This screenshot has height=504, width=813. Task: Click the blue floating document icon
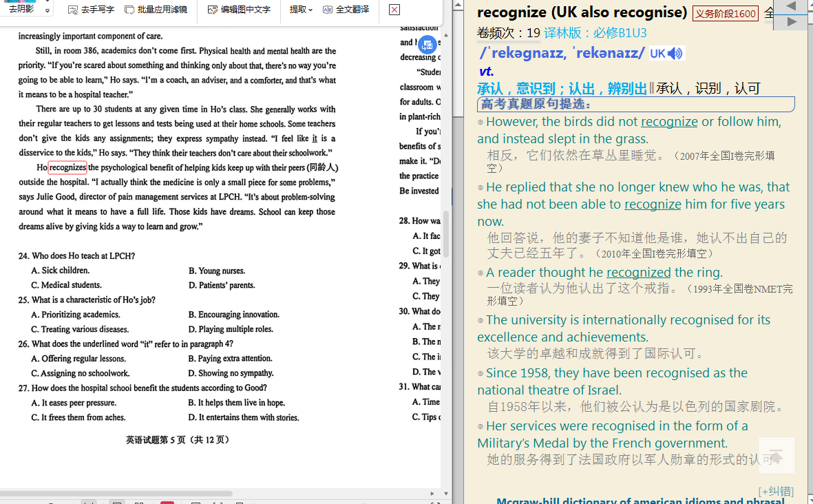(427, 45)
